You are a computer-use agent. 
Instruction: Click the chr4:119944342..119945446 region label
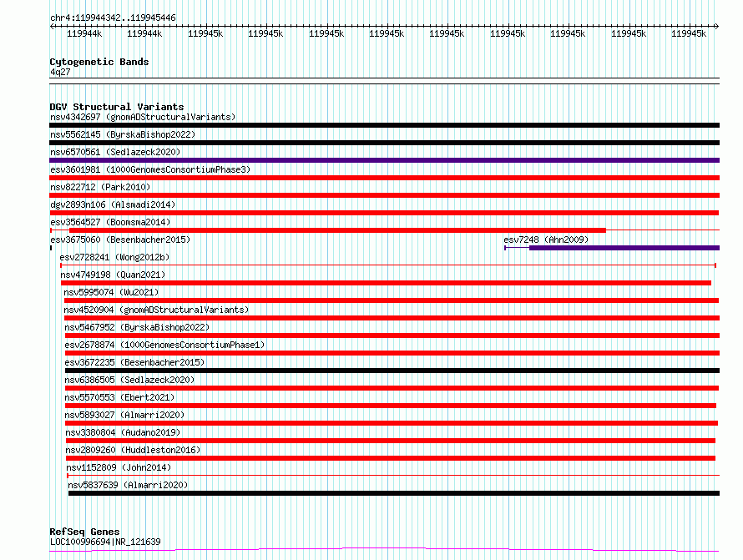coord(113,18)
